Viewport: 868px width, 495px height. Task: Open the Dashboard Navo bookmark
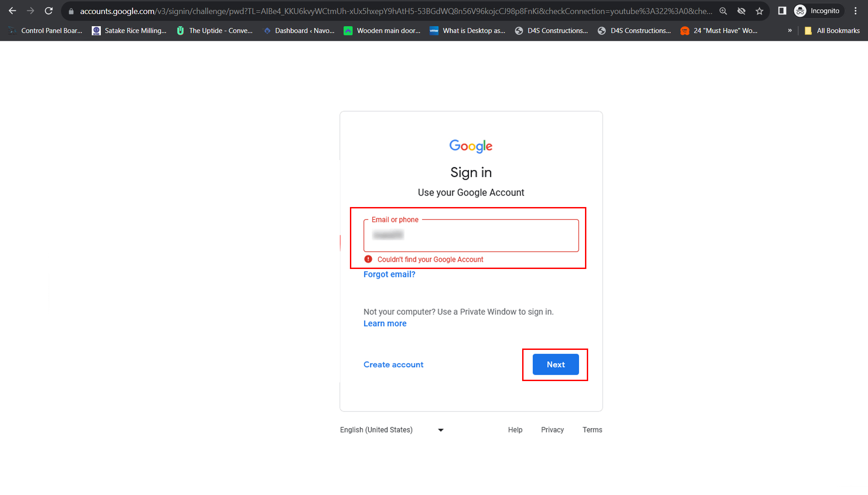[x=299, y=31]
